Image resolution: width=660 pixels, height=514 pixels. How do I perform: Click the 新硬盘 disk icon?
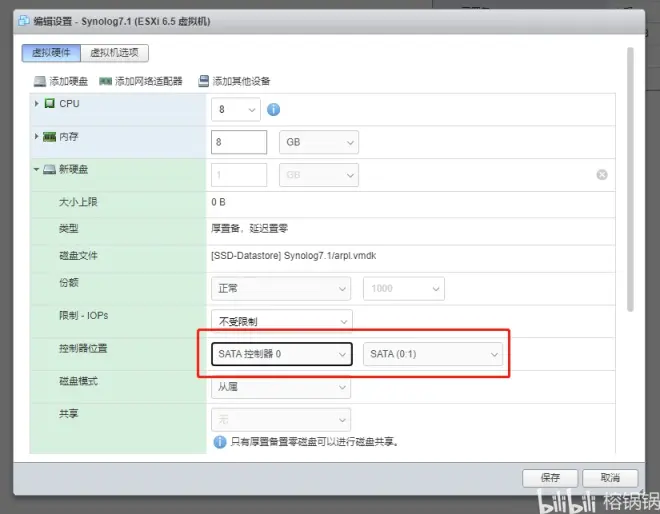(x=49, y=169)
